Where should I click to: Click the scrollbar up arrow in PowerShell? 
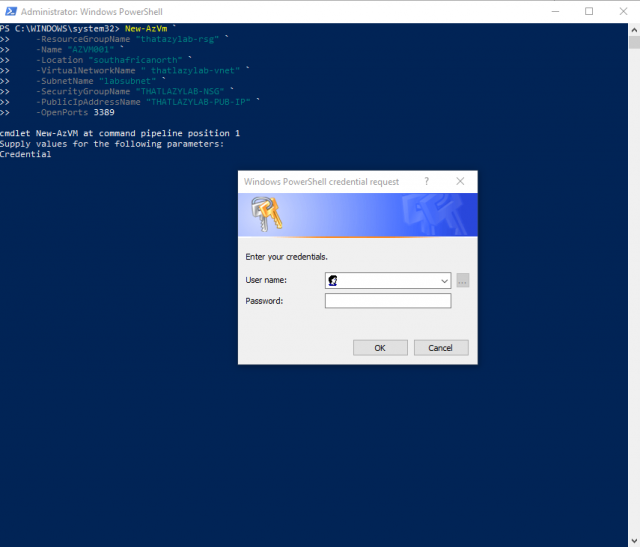[x=634, y=30]
